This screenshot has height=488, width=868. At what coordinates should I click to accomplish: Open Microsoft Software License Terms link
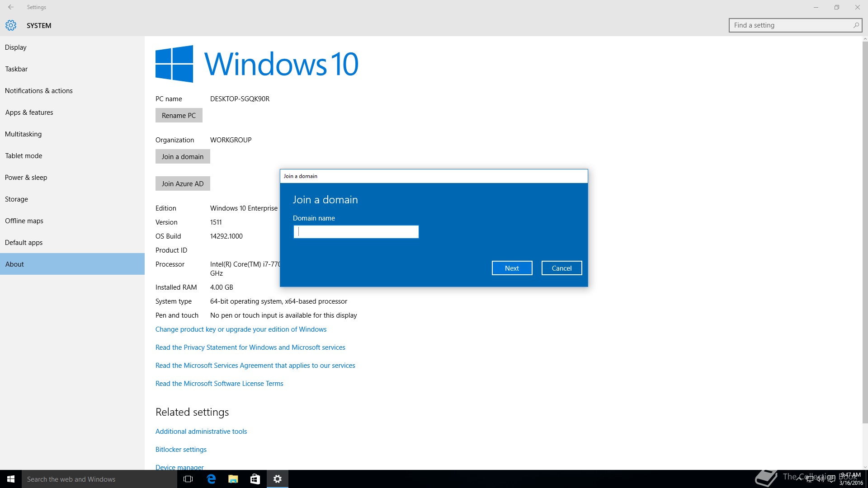click(219, 384)
